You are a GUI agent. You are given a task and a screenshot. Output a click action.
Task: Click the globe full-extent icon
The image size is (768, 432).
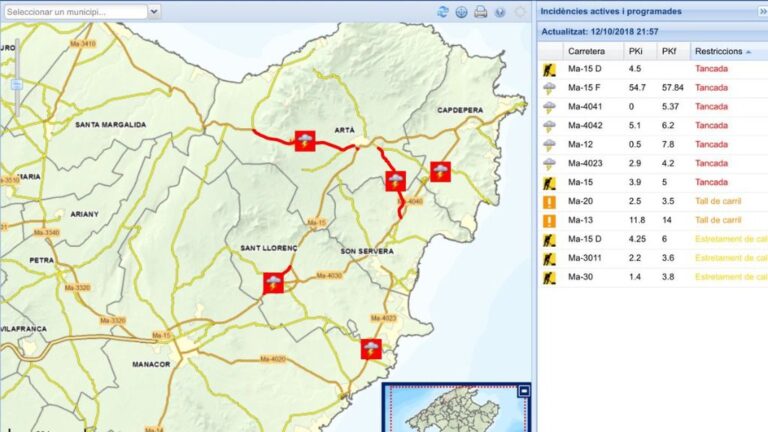[461, 12]
